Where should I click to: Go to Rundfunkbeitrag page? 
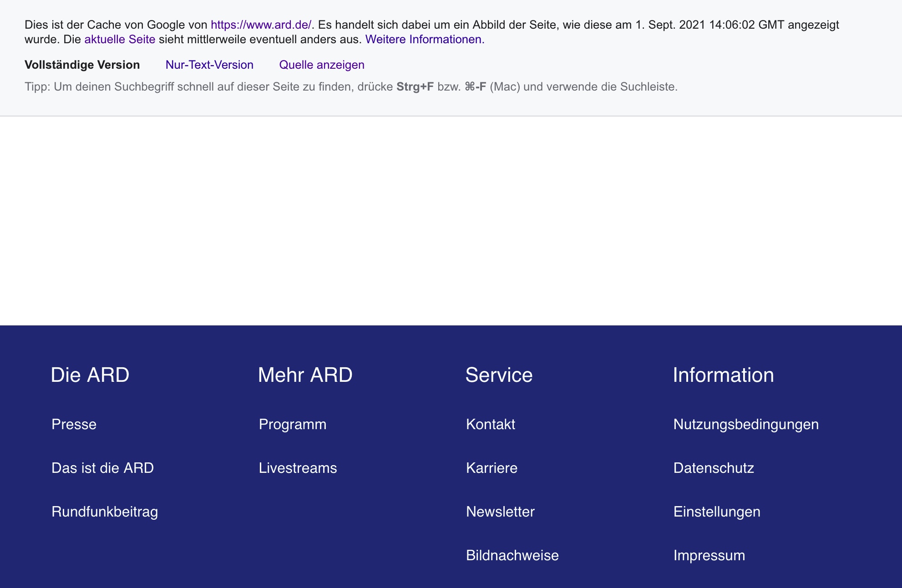click(x=105, y=512)
